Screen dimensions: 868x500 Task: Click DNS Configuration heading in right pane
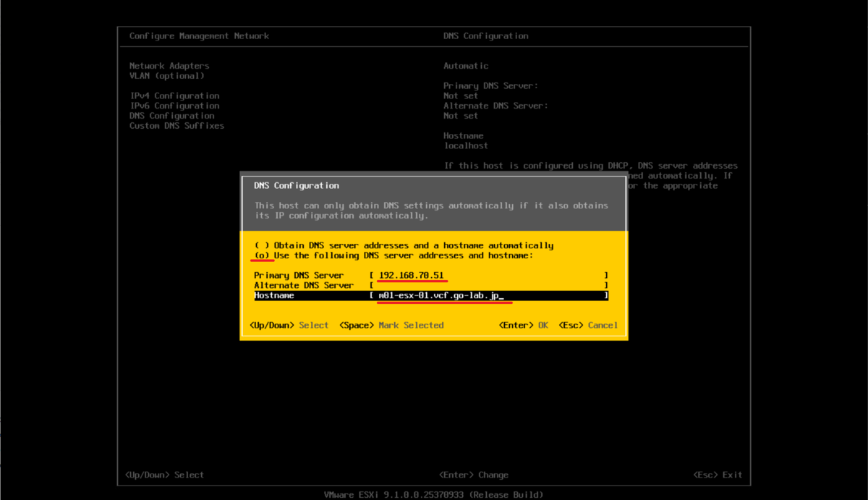pyautogui.click(x=486, y=36)
